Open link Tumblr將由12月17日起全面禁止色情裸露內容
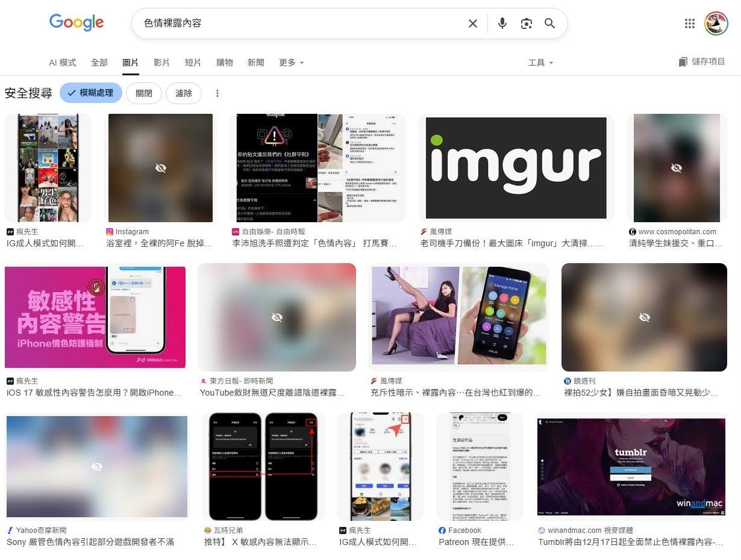 point(631,543)
